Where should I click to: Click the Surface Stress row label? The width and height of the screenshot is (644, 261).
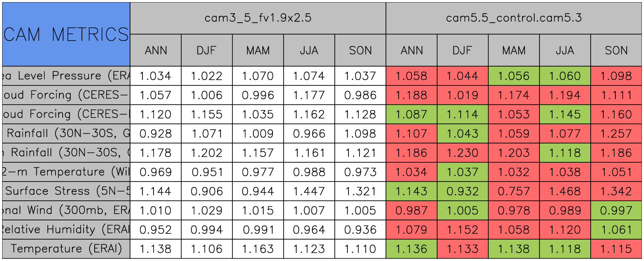tap(66, 191)
